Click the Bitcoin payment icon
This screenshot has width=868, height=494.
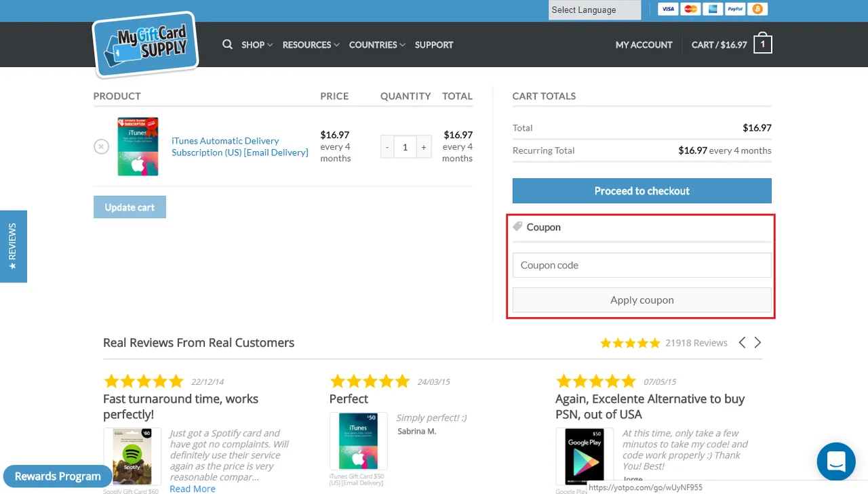click(757, 9)
